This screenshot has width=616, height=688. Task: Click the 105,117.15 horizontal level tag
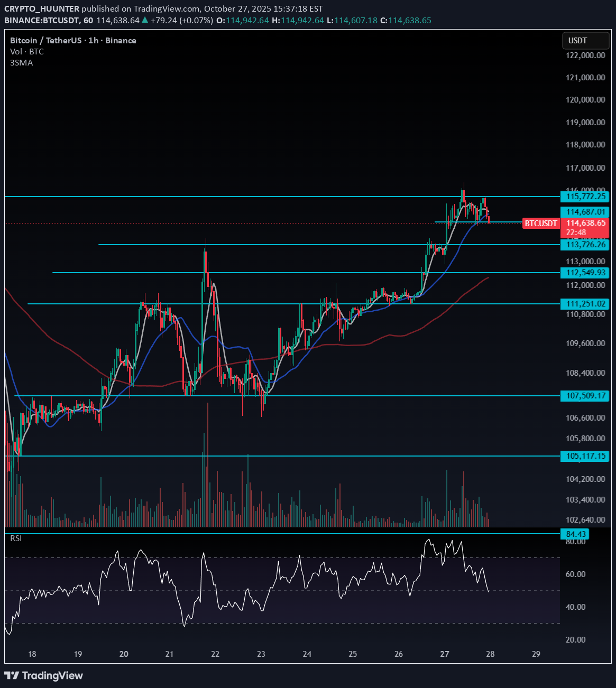[585, 456]
